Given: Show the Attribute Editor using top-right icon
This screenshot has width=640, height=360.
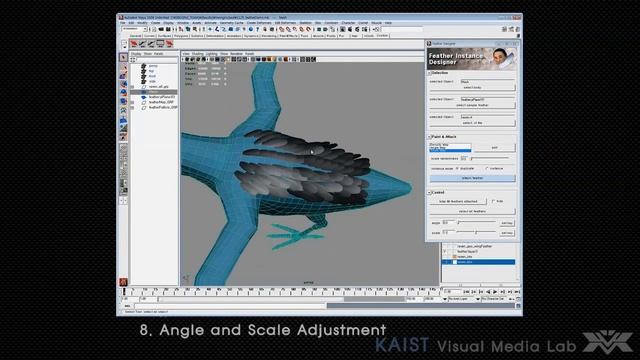Looking at the screenshot, I should tap(504, 29).
